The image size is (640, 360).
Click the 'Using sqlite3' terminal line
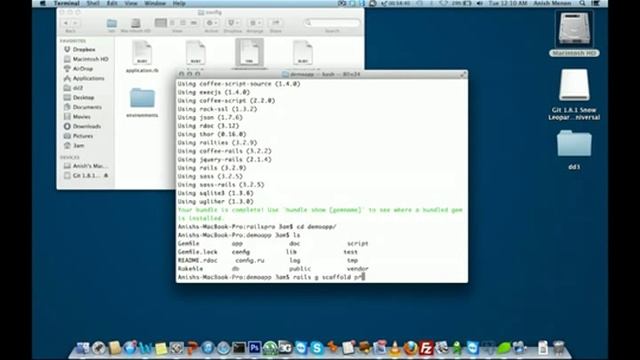(216, 193)
